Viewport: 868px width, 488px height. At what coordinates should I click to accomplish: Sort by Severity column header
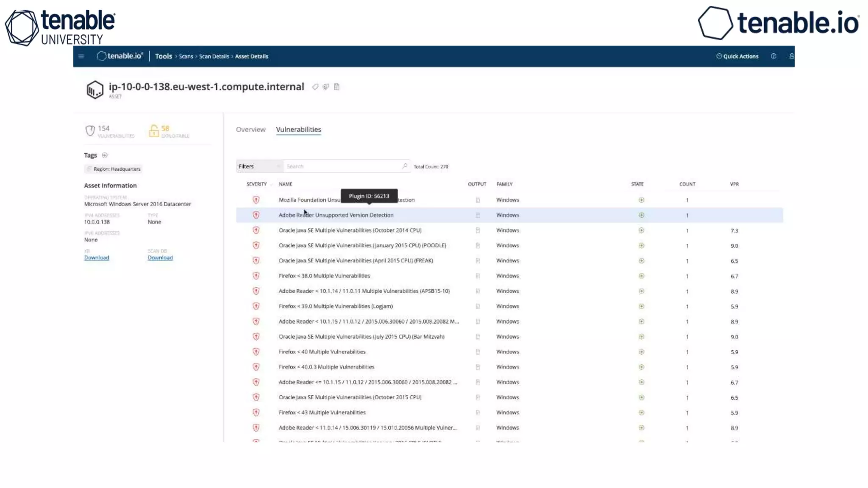[x=256, y=184]
